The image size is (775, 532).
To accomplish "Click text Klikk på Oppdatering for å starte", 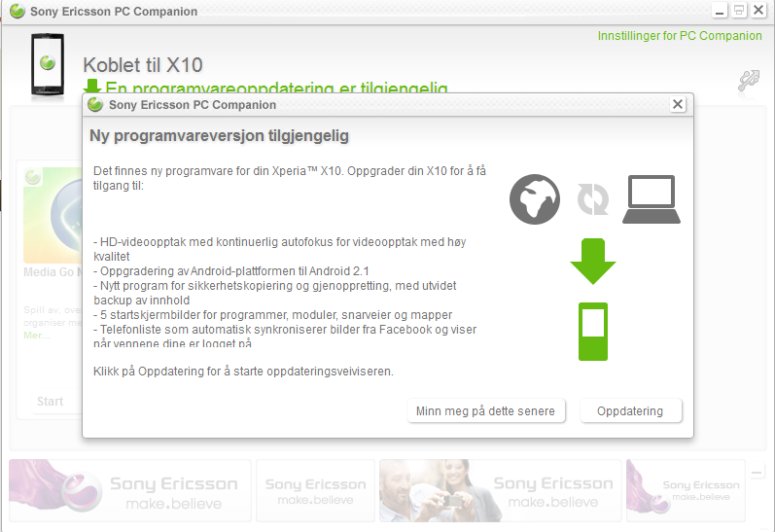I will [x=243, y=372].
